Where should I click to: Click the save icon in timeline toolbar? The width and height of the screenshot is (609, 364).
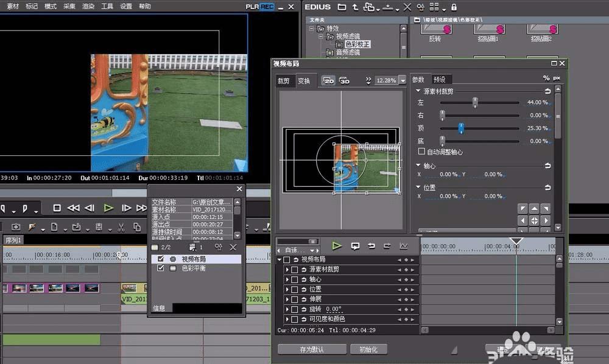(98, 227)
